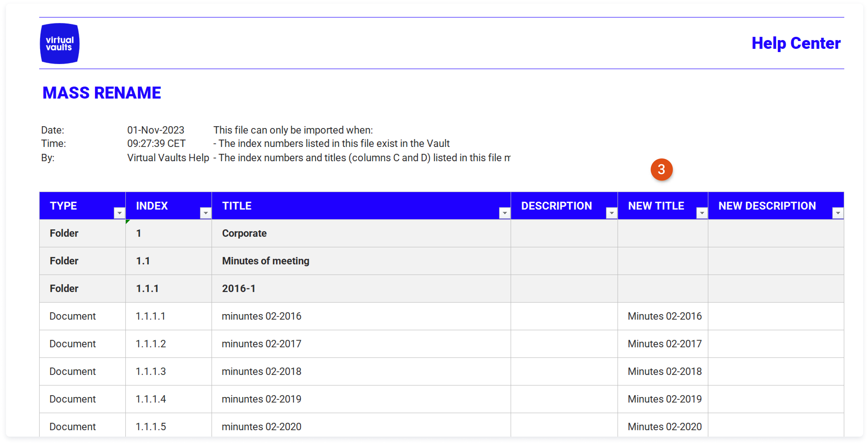Click the MASS RENAME title
This screenshot has width=868, height=444.
(102, 93)
